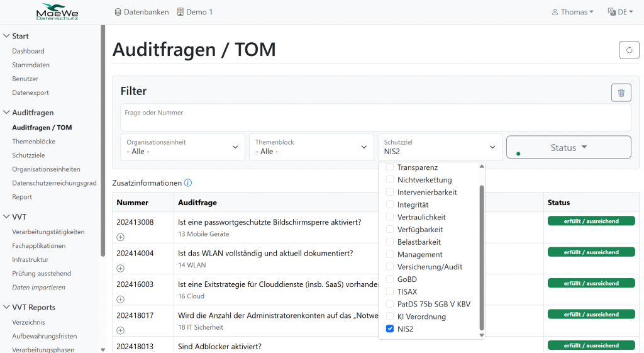Image resolution: width=644 pixels, height=353 pixels.
Task: Enable the TISAX checkbox
Action: pos(390,292)
